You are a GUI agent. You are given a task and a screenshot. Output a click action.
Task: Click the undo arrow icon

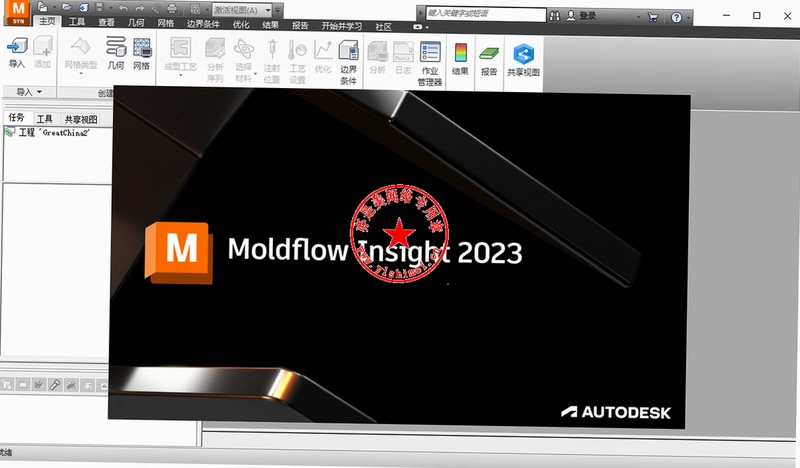click(123, 8)
